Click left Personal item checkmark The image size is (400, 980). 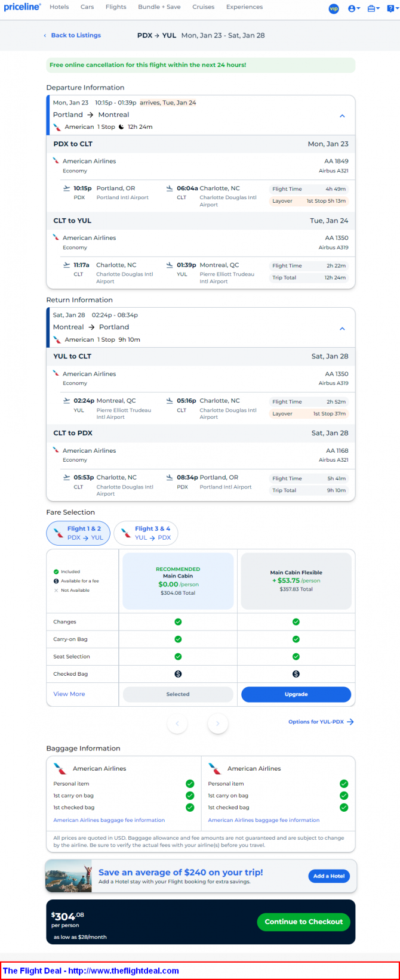pyautogui.click(x=190, y=784)
